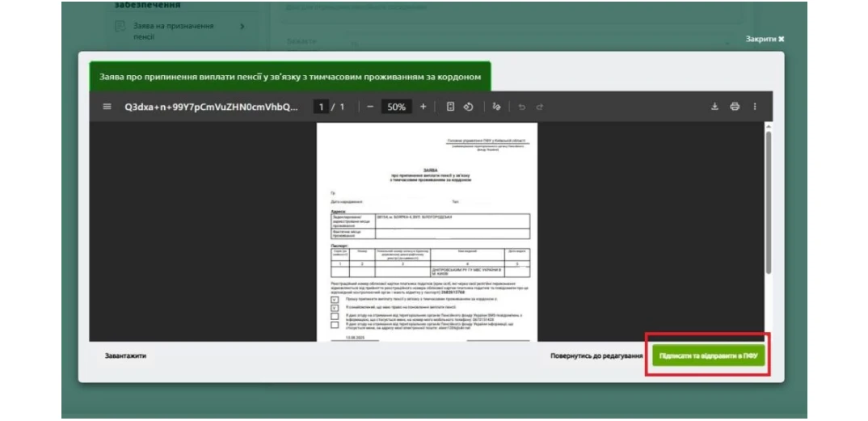Click the 50% zoom level field
Screen dimensions: 868x421
pos(395,107)
